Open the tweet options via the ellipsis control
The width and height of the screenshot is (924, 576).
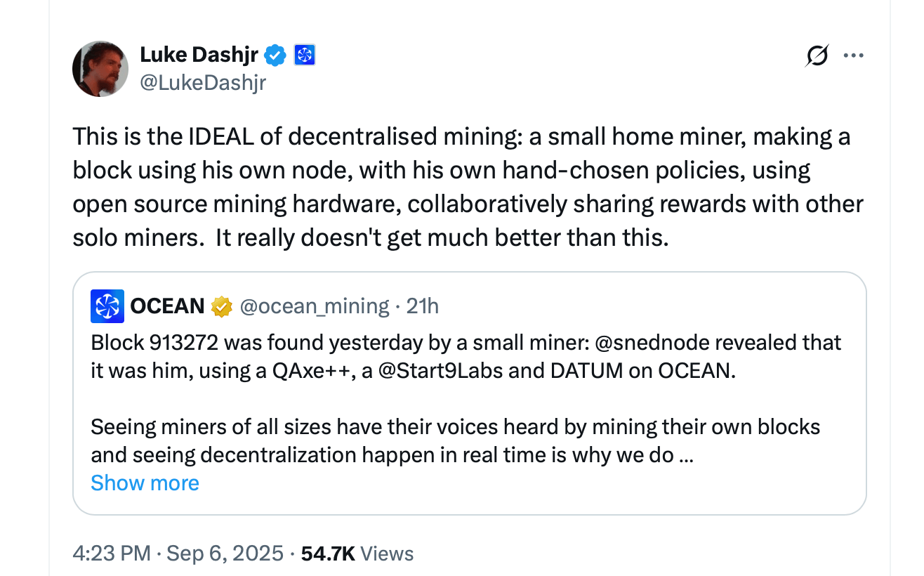pos(854,55)
